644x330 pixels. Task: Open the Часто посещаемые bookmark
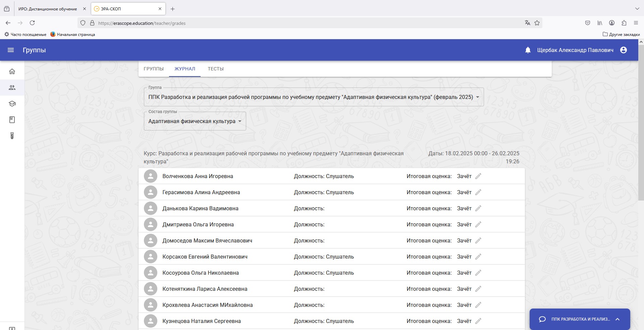[25, 34]
